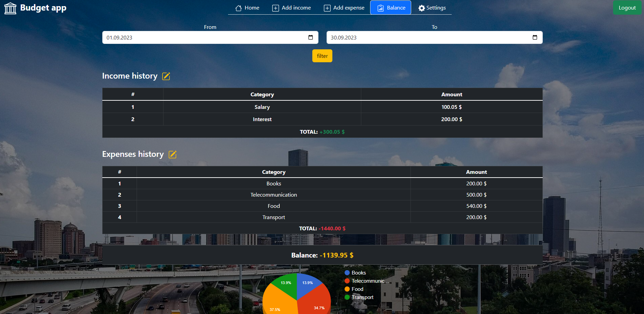Open the To date calendar picker icon

(535, 37)
